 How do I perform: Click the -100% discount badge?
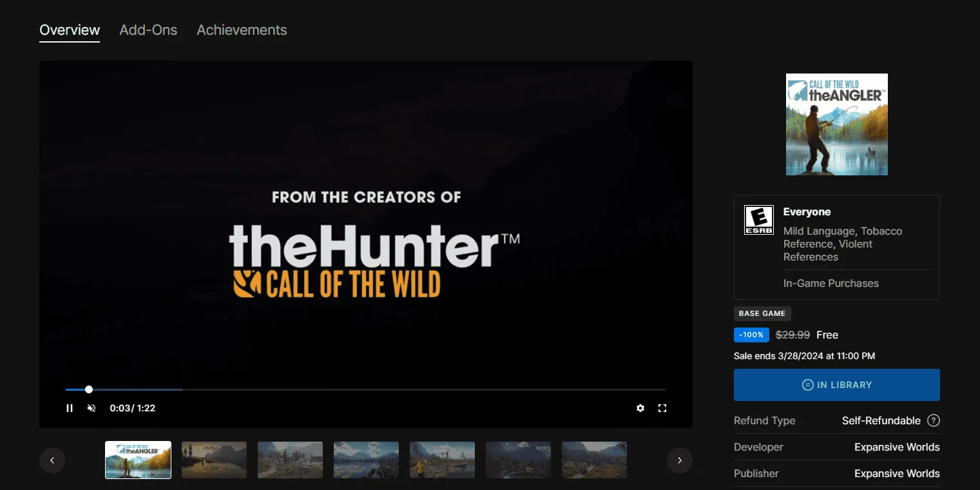(x=751, y=335)
